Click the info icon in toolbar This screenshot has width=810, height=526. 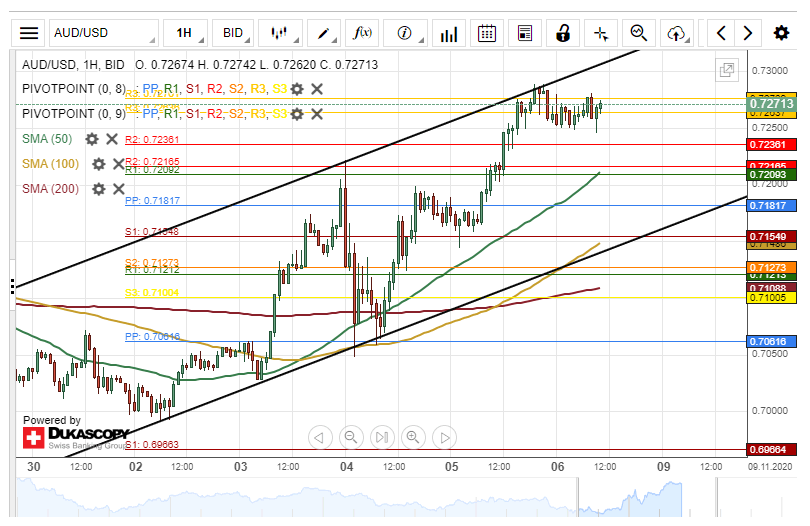coord(405,33)
